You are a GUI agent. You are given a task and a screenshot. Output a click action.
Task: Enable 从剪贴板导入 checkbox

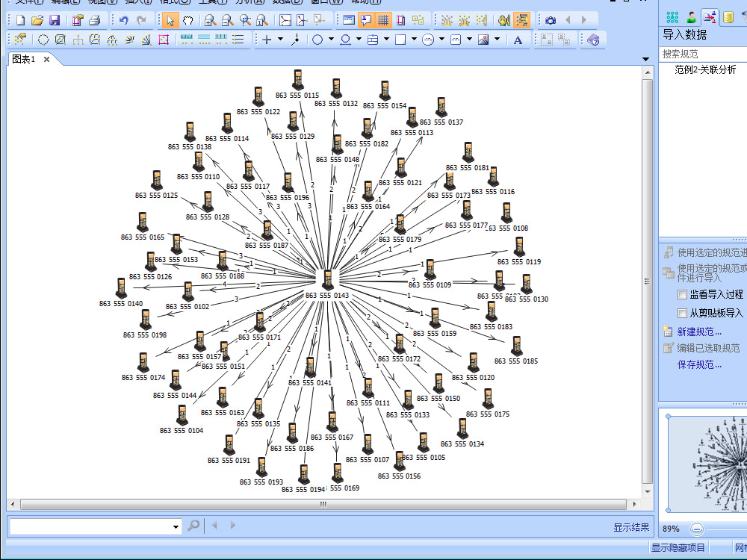point(682,313)
